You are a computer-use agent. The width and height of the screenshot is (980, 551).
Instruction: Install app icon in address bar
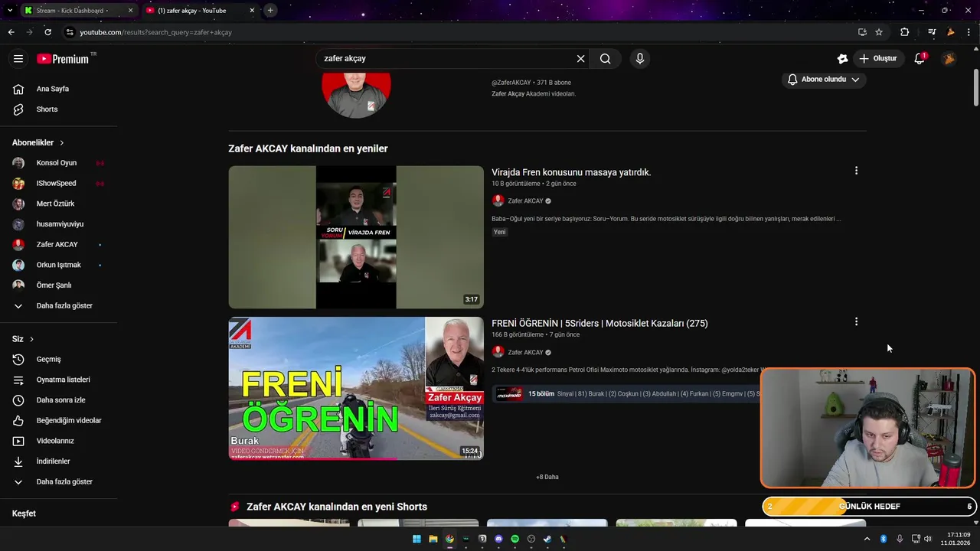click(862, 32)
